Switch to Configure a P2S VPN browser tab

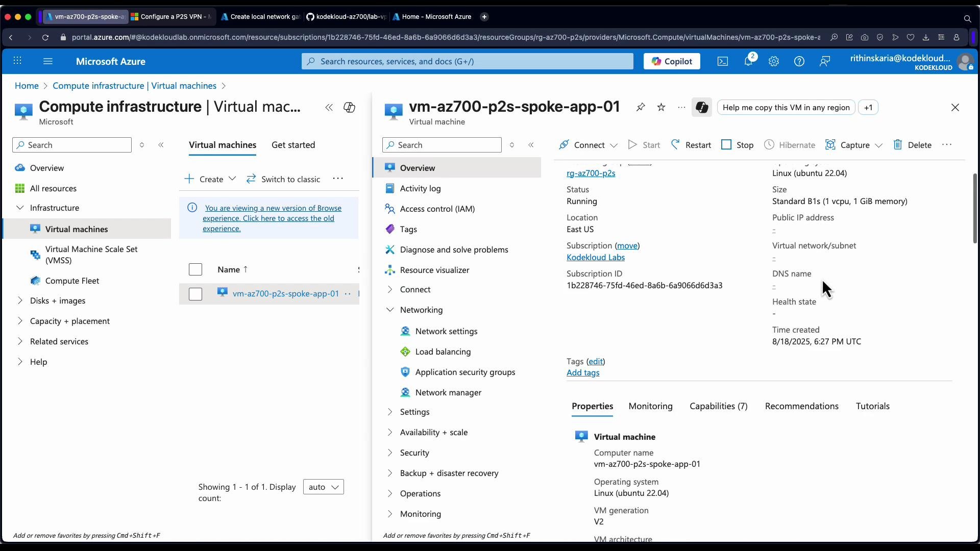[x=171, y=17]
